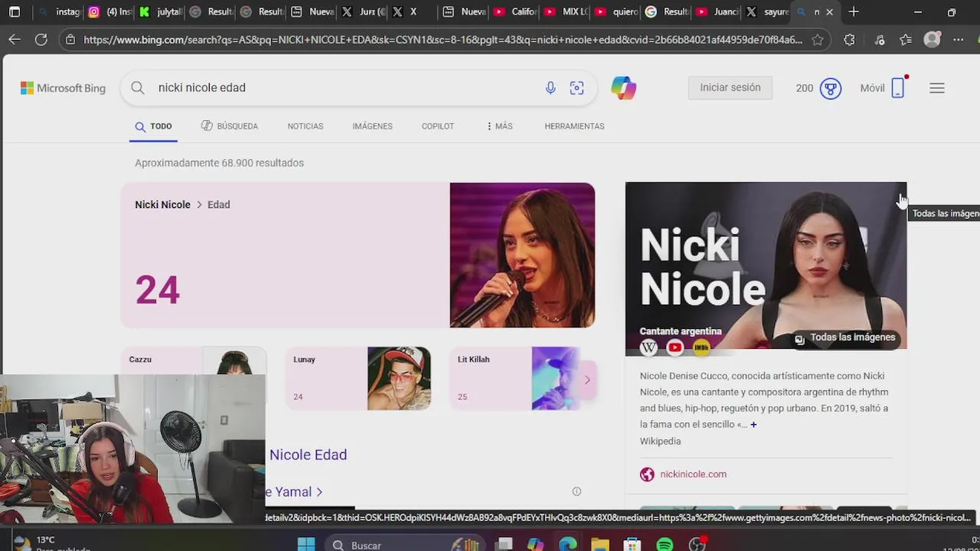Screen dimensions: 980x551
Task: Click the Móvil phone icon
Action: pos(897,88)
